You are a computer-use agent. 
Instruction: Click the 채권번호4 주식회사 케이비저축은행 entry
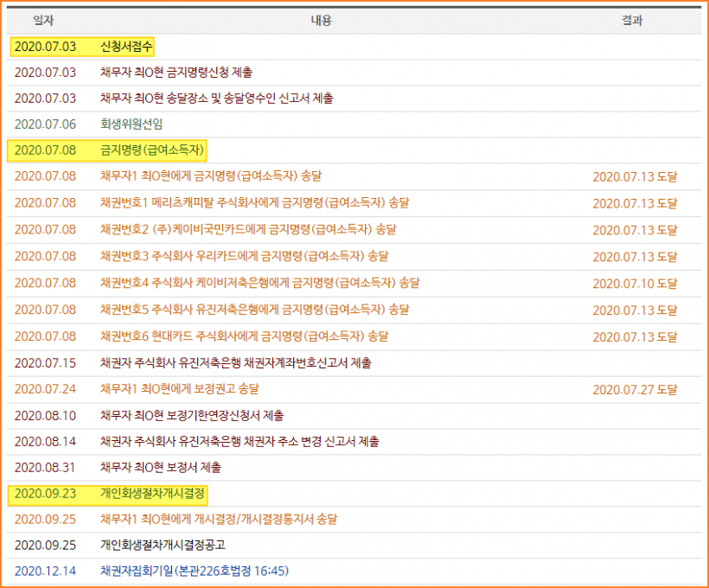click(x=260, y=283)
